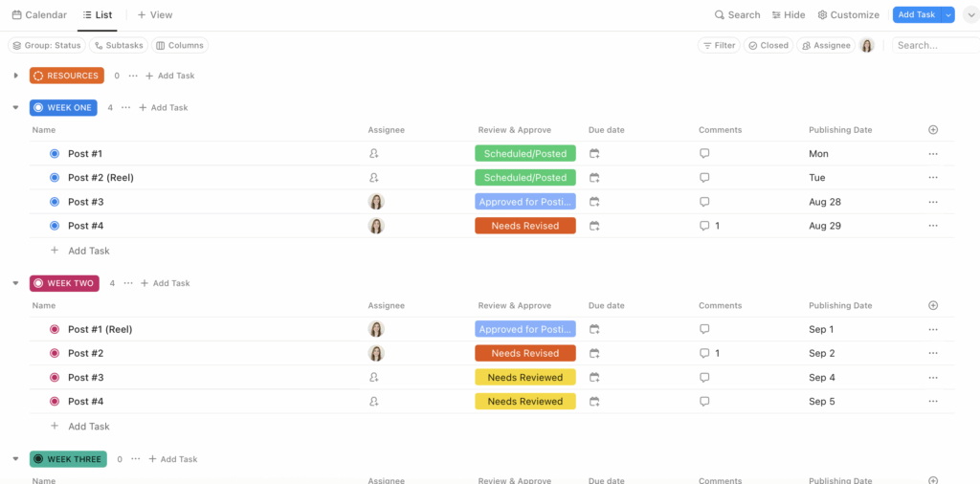Image resolution: width=980 pixels, height=484 pixels.
Task: Open more options for Mon post row
Action: pos(933,154)
